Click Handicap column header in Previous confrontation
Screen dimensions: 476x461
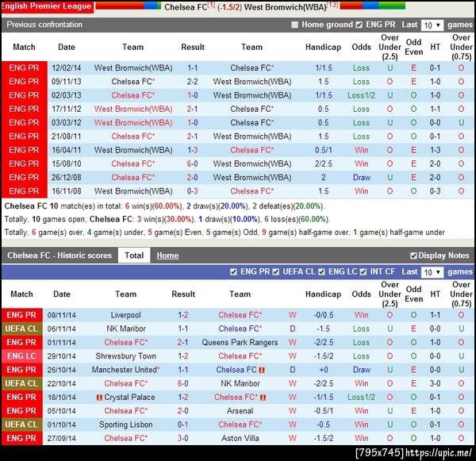click(324, 47)
